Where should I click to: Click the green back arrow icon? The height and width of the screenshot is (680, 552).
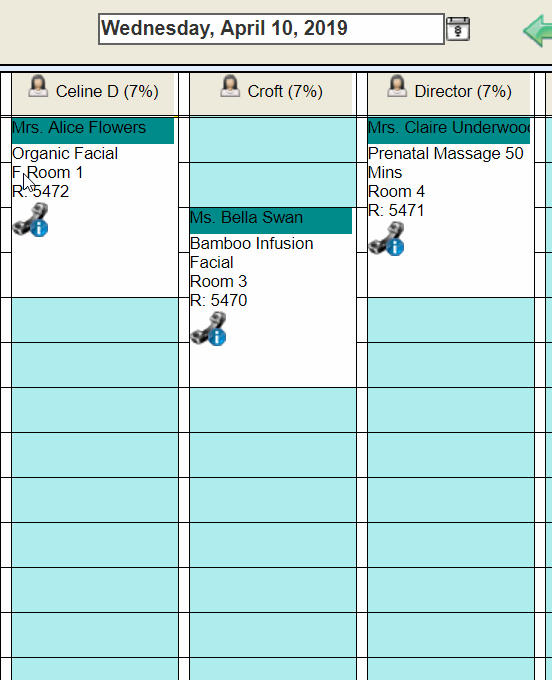click(x=538, y=30)
